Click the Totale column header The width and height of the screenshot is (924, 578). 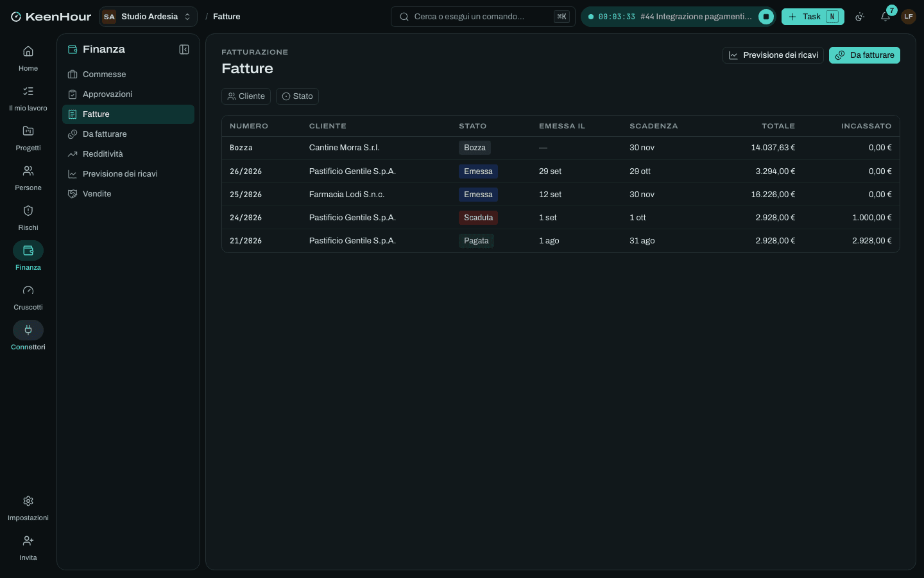[778, 126]
